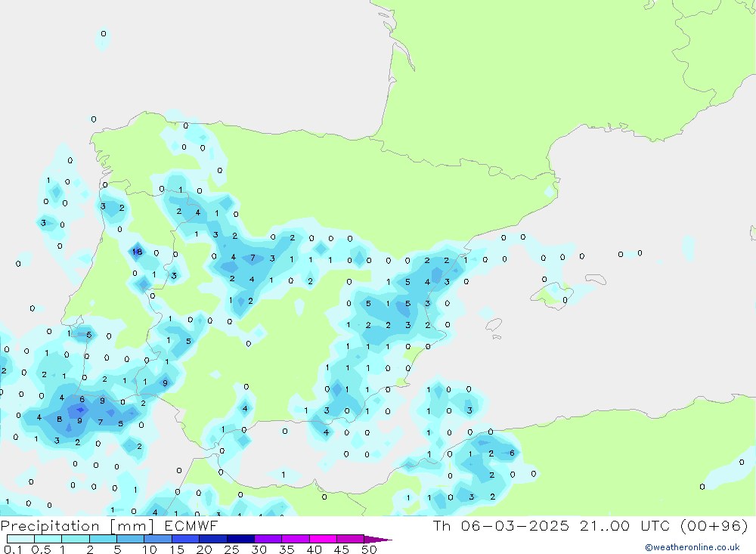The height and width of the screenshot is (554, 756).
Task: Select the 30–35 mm purple legend swatch
Action: point(268,539)
